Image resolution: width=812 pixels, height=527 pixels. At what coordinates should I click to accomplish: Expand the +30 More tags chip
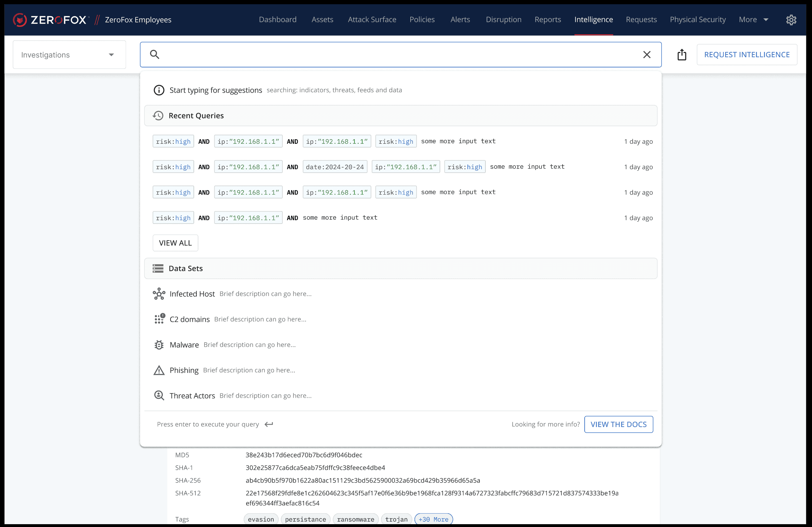[x=433, y=519]
